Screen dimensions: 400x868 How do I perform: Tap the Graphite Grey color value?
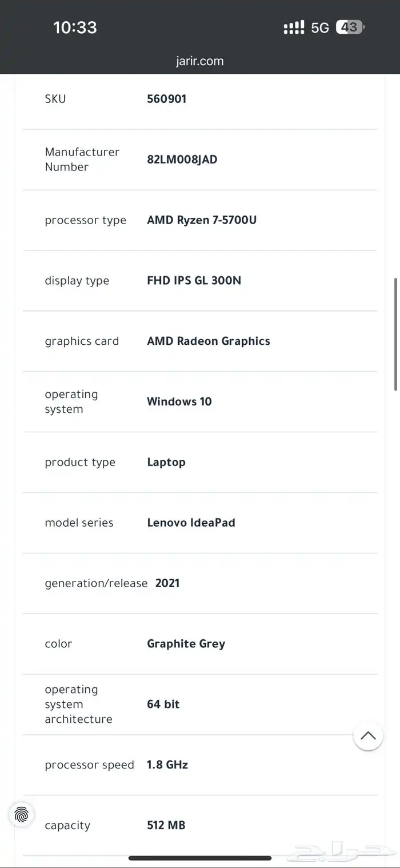[x=186, y=644]
